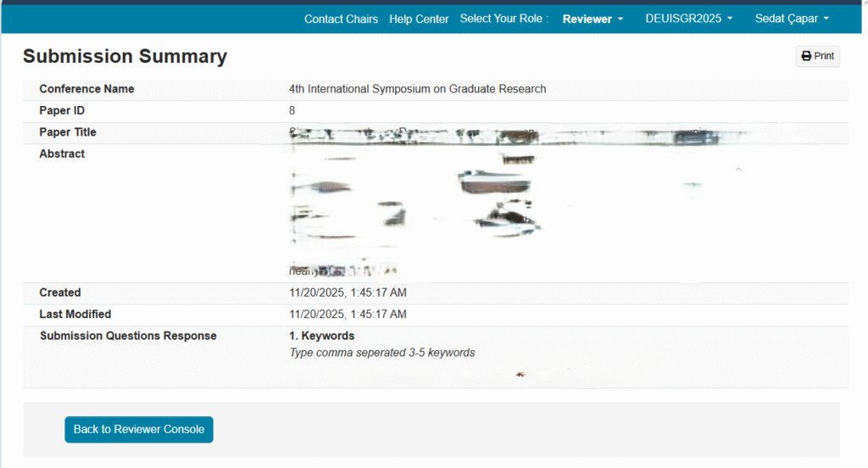
Task: Click the Paper Title label
Action: pos(68,132)
